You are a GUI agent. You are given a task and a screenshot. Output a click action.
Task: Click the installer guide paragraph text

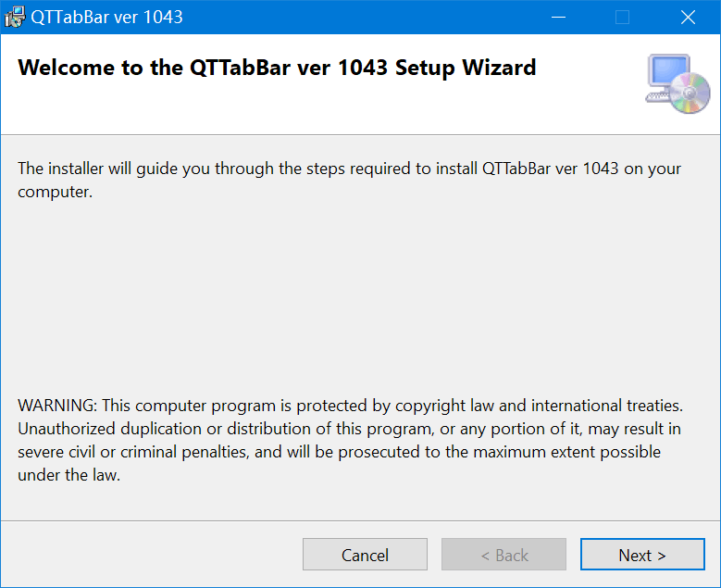click(349, 180)
